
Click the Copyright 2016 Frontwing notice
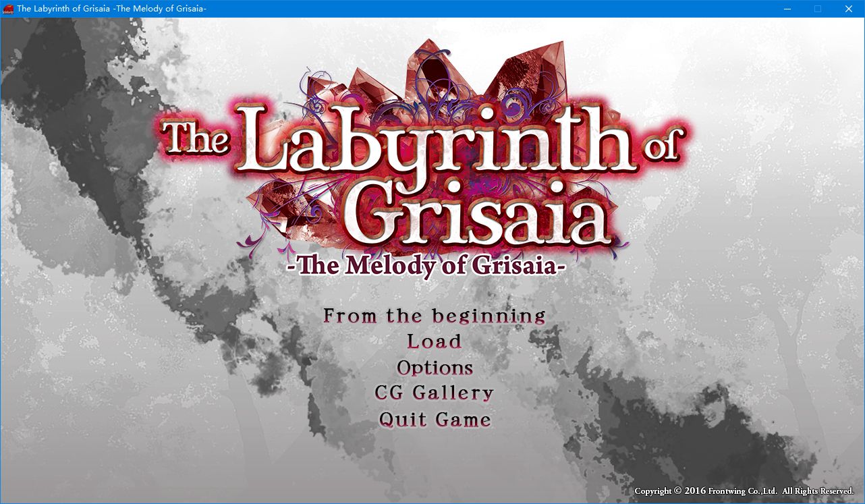(x=706, y=491)
